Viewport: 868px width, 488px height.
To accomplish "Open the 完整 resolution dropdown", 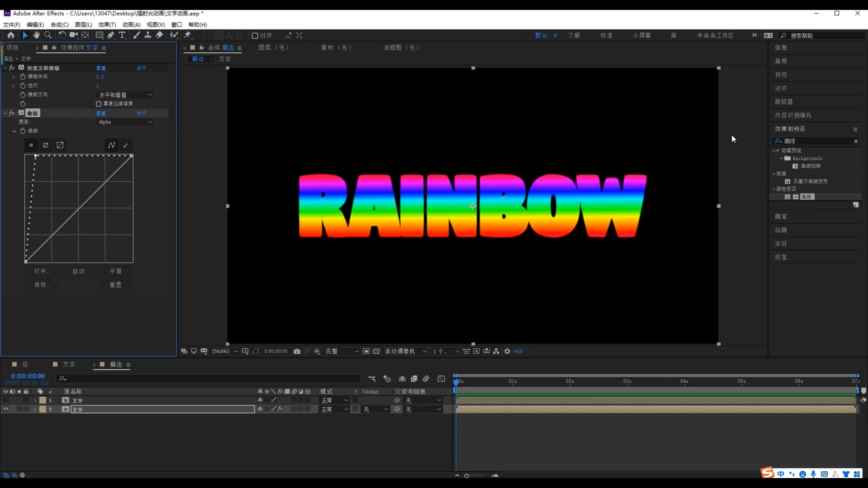I will pyautogui.click(x=341, y=351).
